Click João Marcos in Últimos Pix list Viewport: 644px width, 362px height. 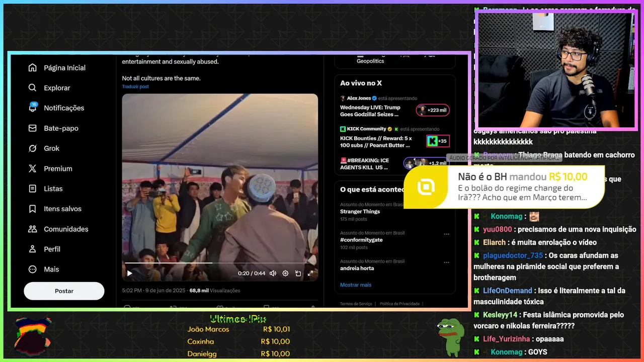click(208, 329)
